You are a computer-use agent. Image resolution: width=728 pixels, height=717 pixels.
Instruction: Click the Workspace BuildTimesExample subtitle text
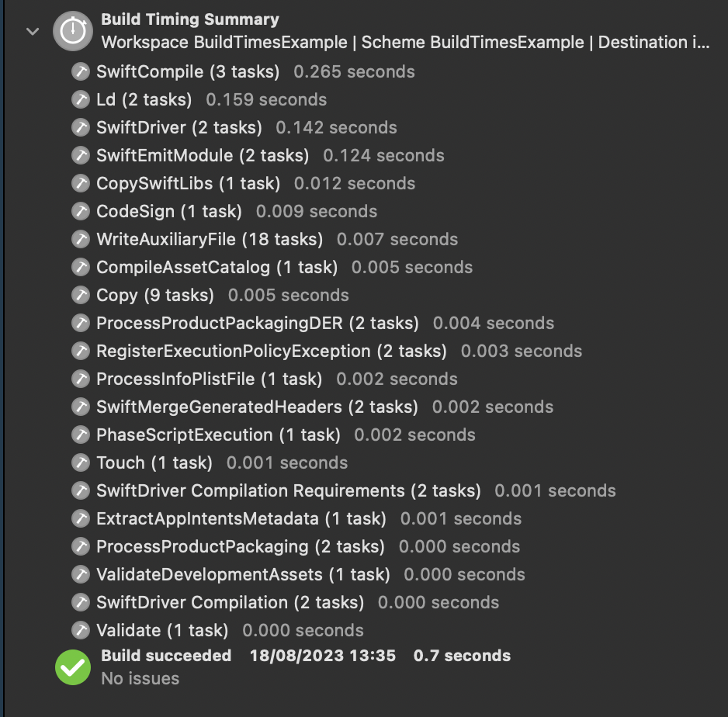pos(233,43)
